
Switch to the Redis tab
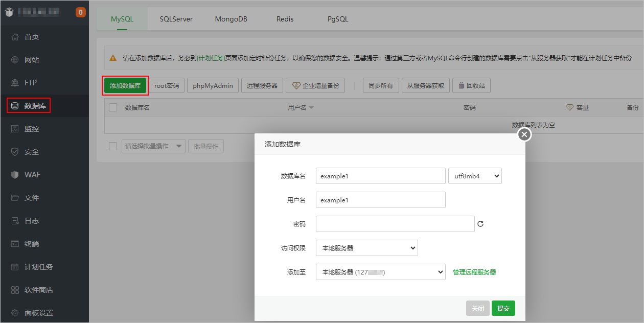click(x=285, y=19)
